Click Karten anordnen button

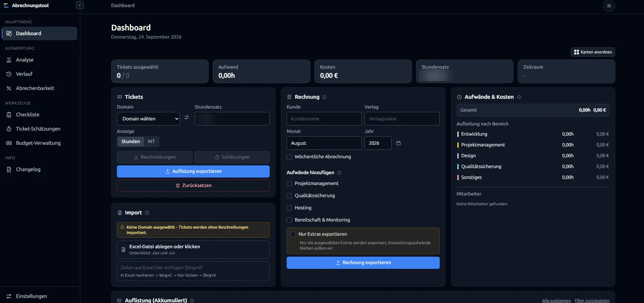tap(593, 52)
